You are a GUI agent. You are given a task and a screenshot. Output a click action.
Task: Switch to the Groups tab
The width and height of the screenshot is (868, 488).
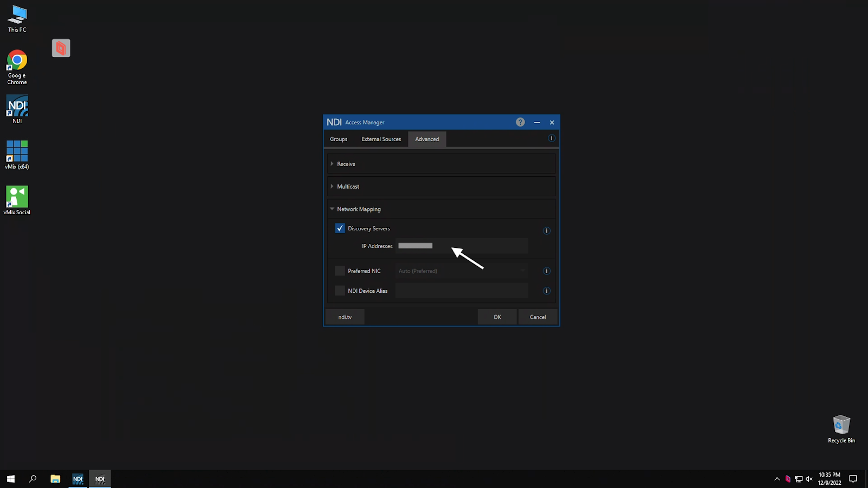(339, 139)
